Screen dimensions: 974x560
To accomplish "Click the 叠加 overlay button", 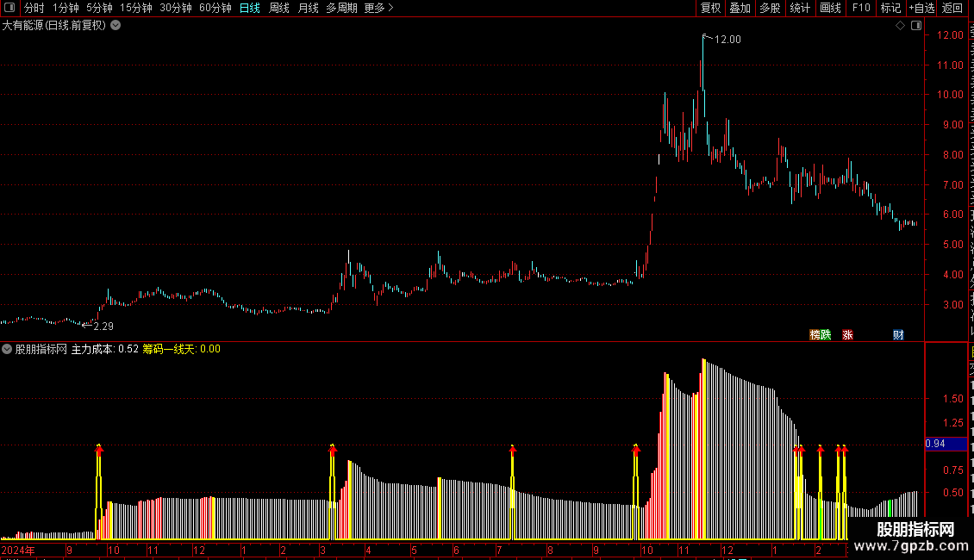I will pyautogui.click(x=740, y=8).
